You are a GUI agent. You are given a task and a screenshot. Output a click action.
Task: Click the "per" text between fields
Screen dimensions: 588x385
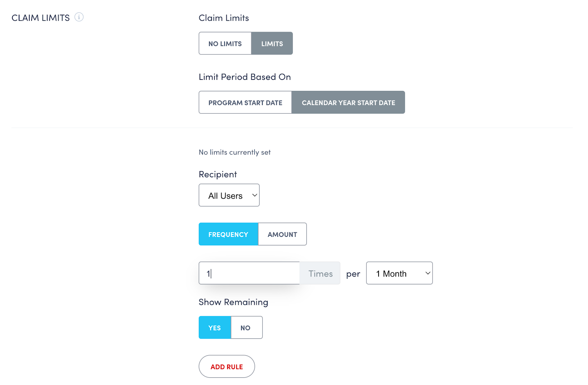353,274
